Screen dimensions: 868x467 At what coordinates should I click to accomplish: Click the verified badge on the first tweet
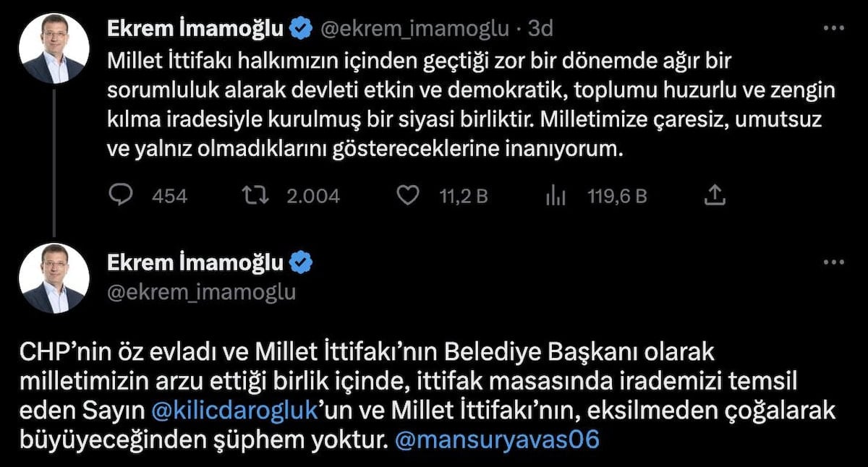coord(301,29)
